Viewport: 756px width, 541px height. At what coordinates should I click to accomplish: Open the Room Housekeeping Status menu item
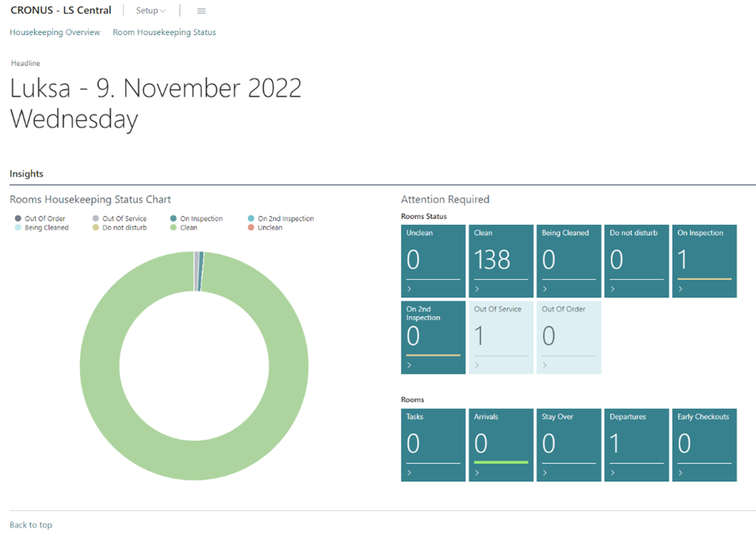[164, 32]
